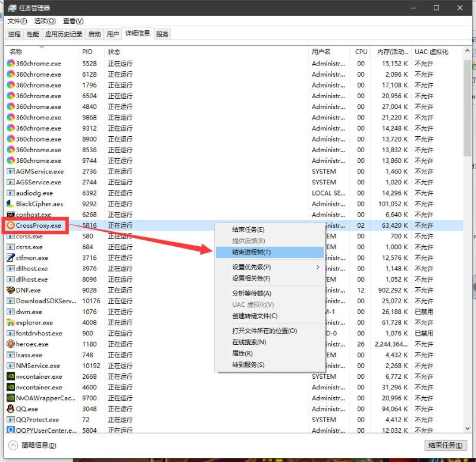Open the 选项(O) menu
Image resolution: width=476 pixels, height=462 pixels.
(x=45, y=21)
